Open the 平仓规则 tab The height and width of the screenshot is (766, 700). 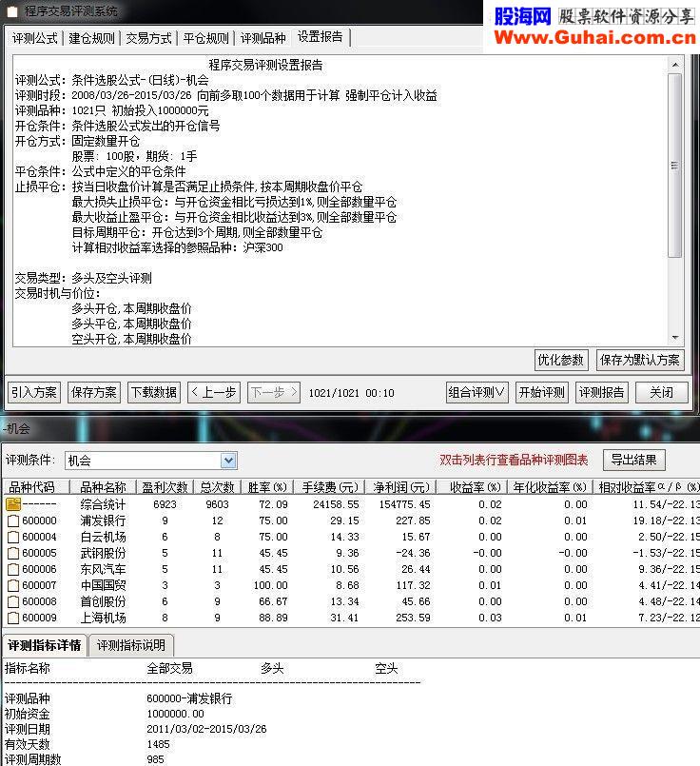(206, 38)
